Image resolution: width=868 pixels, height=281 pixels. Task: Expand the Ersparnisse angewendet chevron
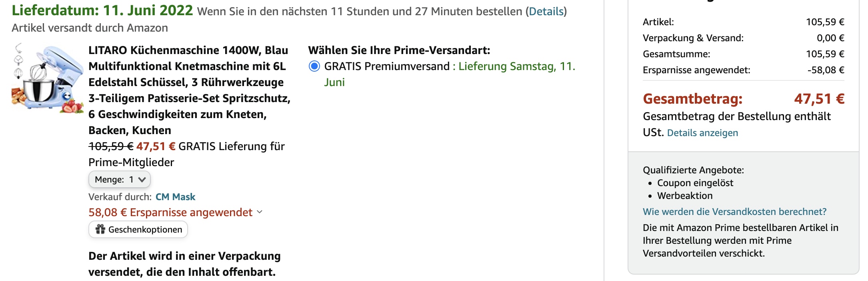point(260,212)
